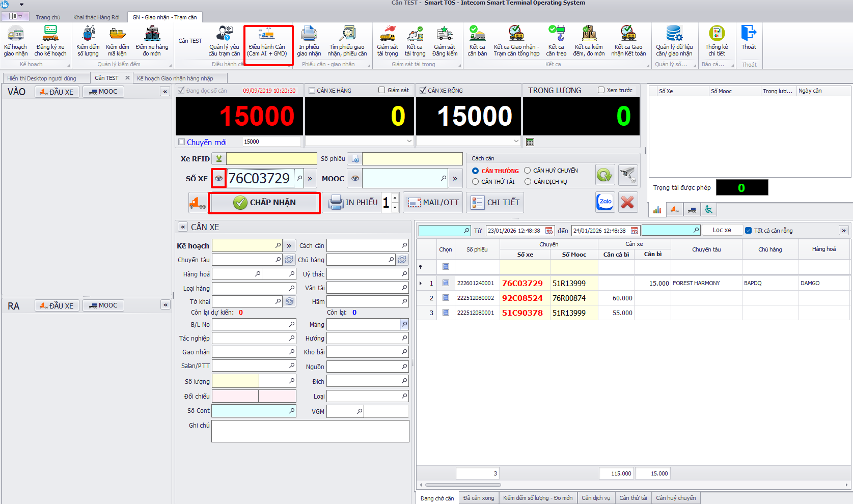Click the CHẤP NHẬN button
Image resolution: width=853 pixels, height=504 pixels.
click(264, 203)
